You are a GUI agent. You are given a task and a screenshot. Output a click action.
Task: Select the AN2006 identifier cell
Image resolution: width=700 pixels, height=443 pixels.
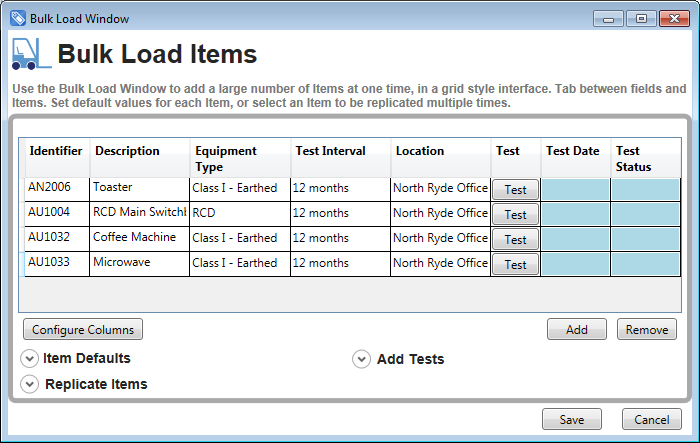(56, 188)
